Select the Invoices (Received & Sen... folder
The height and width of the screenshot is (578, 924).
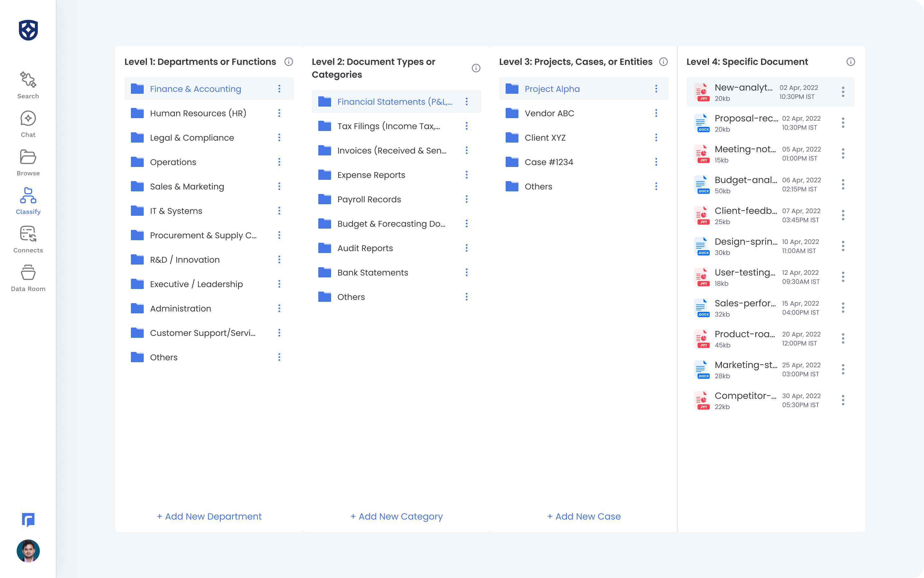click(x=396, y=151)
